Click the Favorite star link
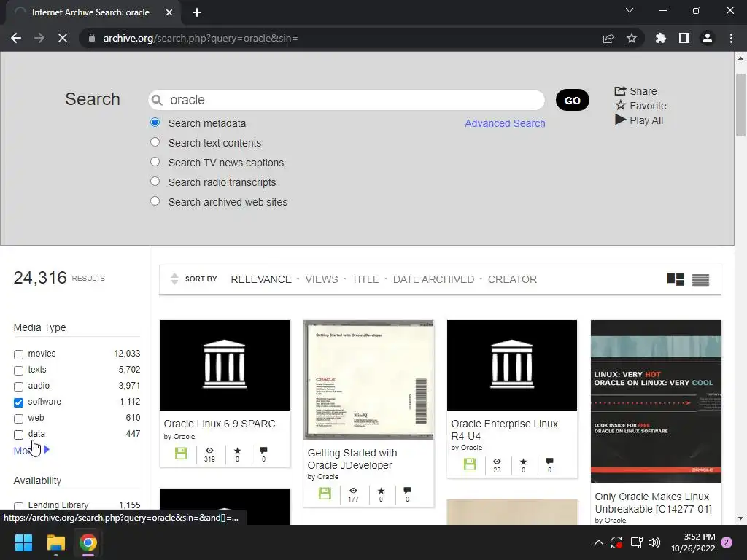Viewport: 747px width, 560px height. coord(640,106)
